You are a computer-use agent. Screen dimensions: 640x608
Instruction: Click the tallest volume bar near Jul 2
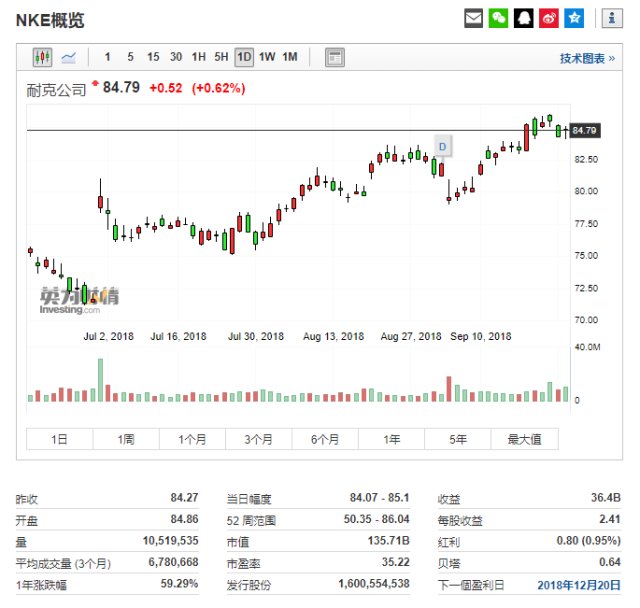pos(100,380)
